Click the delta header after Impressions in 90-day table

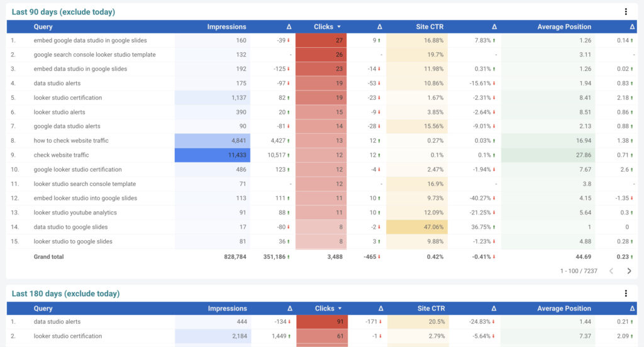[289, 26]
